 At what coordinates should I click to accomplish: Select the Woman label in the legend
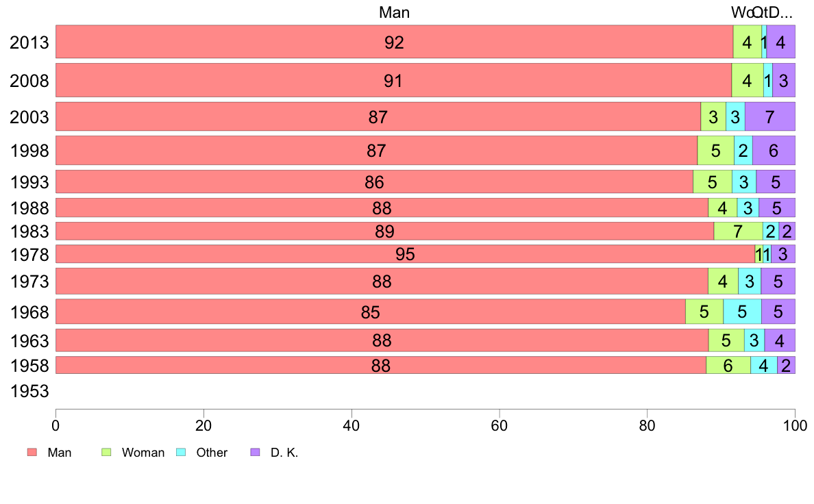click(x=143, y=453)
